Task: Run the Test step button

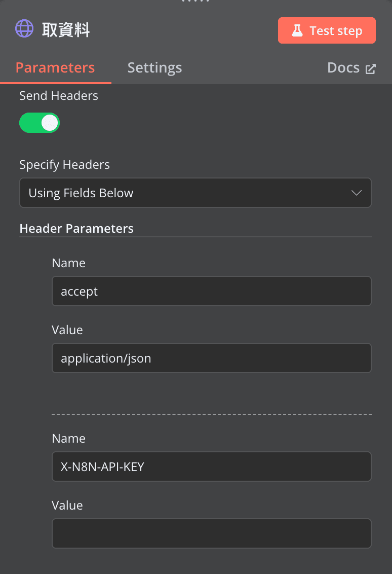Action: click(x=327, y=30)
